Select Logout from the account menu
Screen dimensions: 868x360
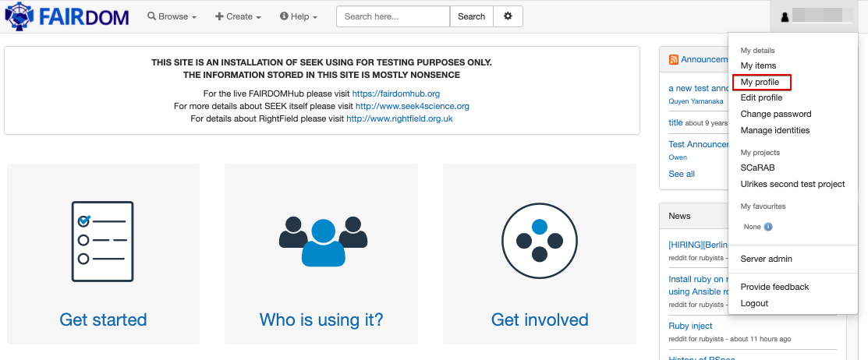[x=754, y=303]
